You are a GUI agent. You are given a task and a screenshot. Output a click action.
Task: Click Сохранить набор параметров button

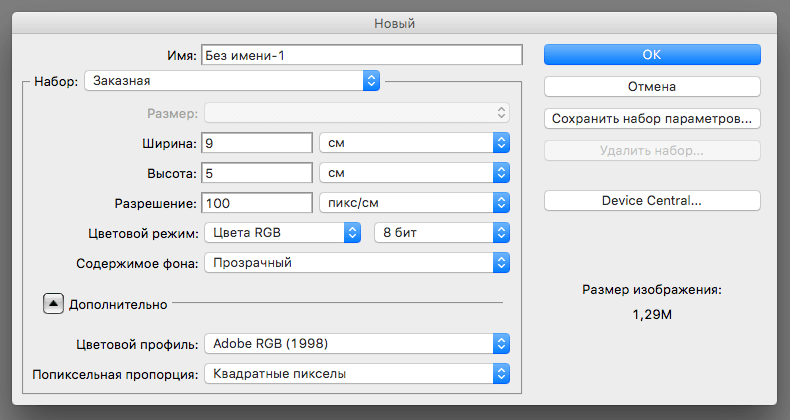[x=652, y=119]
